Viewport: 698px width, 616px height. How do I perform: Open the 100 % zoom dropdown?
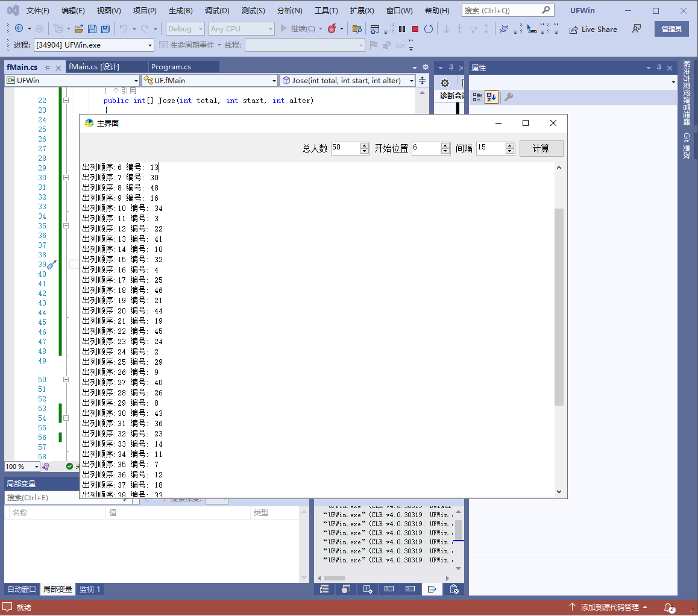tap(22, 467)
